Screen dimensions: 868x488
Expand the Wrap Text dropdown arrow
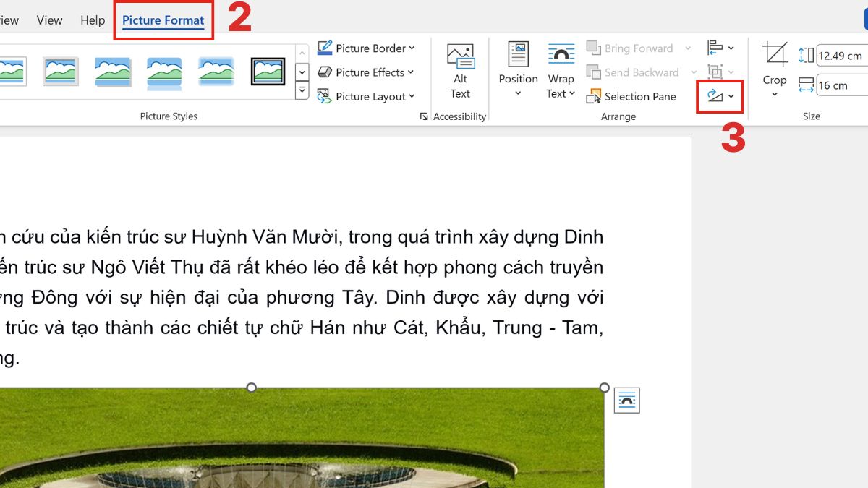coord(571,93)
